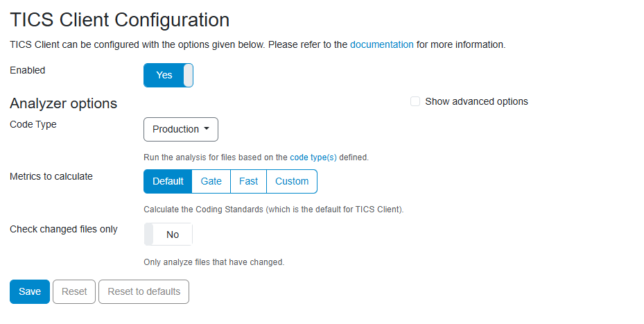Tick the Show advanced options checkbox
The height and width of the screenshot is (324, 644).
click(x=415, y=101)
